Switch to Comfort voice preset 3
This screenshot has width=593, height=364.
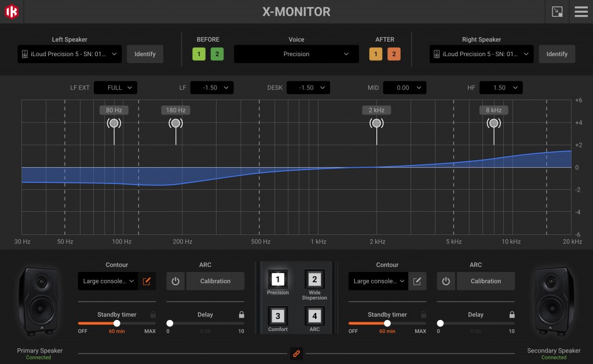coord(278,317)
